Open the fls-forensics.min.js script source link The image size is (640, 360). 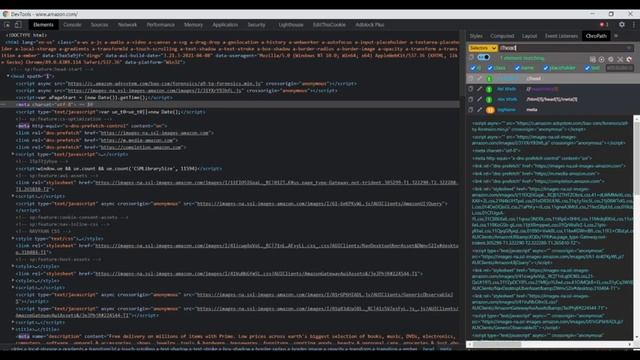164,84
